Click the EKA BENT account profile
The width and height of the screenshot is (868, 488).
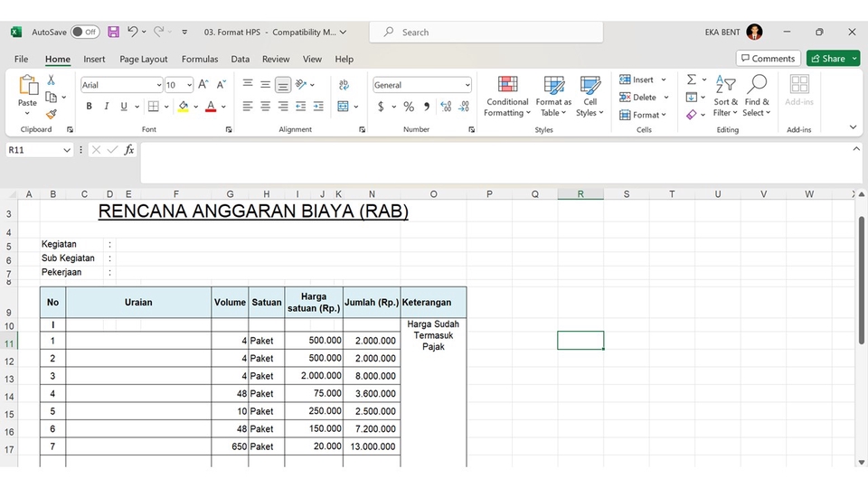(733, 33)
